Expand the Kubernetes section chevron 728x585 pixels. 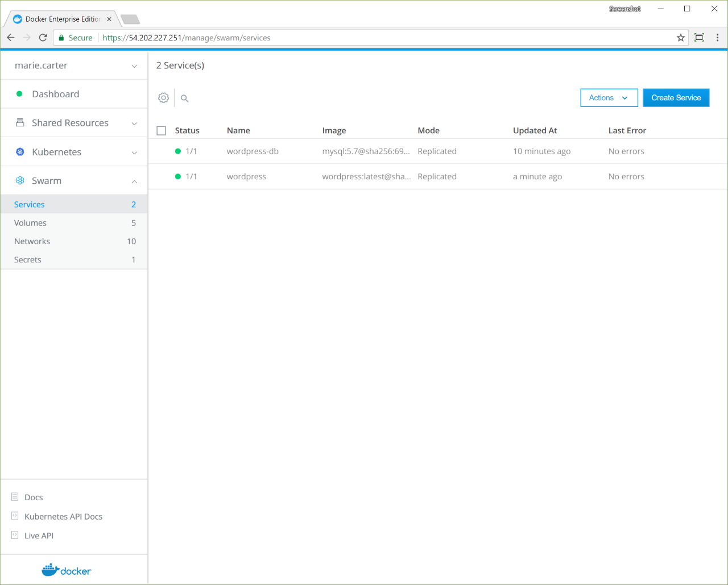[134, 153]
